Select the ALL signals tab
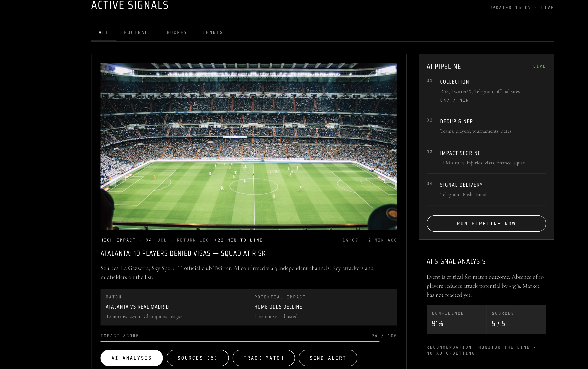588x370 pixels. tap(104, 32)
